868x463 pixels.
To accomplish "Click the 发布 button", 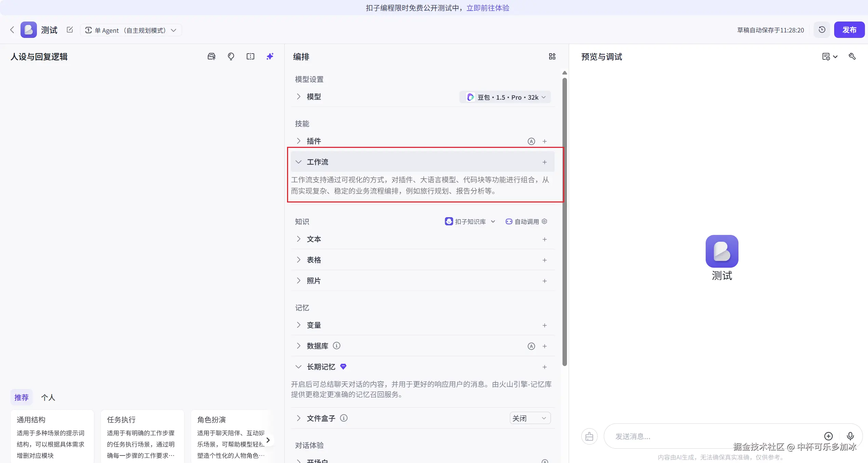I will (849, 30).
